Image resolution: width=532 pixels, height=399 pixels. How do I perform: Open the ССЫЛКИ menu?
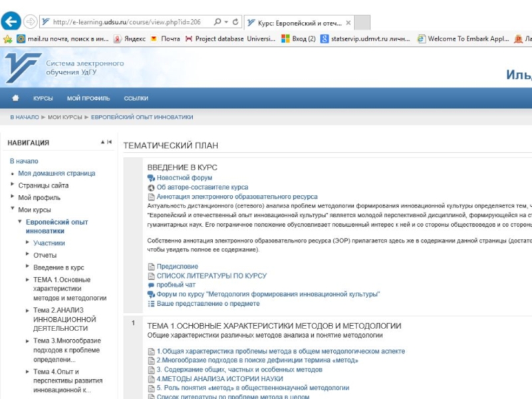136,98
